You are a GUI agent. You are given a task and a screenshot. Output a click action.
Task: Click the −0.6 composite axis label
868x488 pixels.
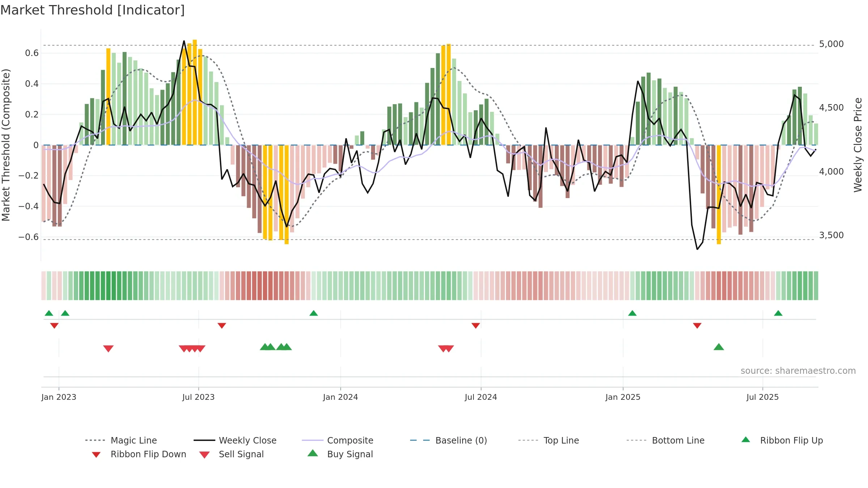[28, 237]
